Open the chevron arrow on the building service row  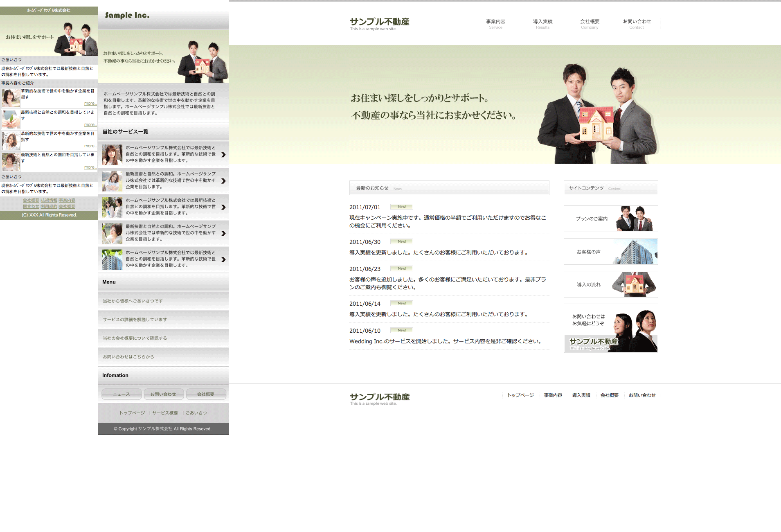tap(223, 259)
